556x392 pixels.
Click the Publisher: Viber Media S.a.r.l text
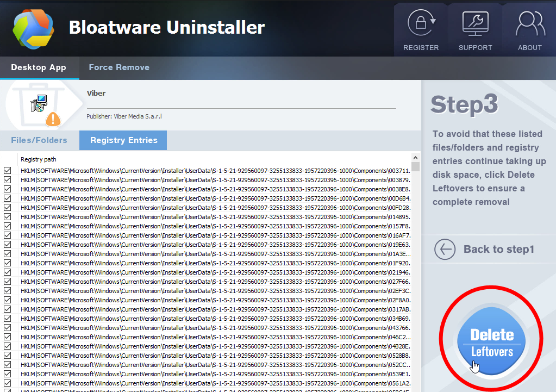pos(124,116)
